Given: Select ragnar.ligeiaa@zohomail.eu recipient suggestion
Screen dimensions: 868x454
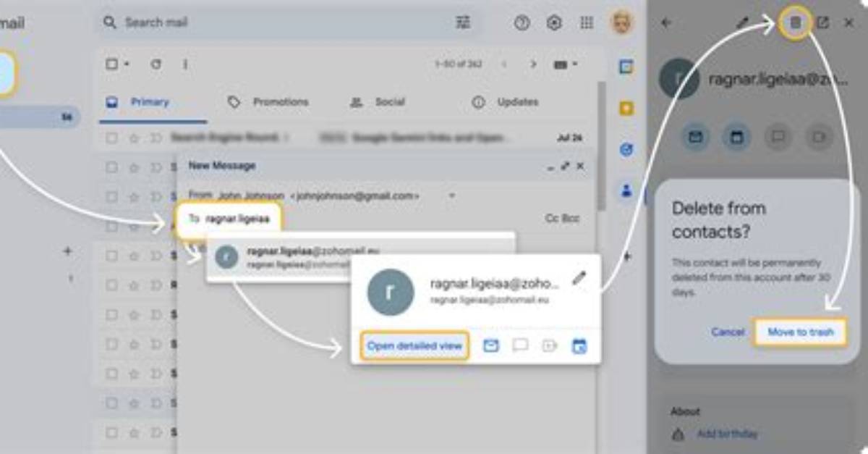Looking at the screenshot, I should click(360, 257).
